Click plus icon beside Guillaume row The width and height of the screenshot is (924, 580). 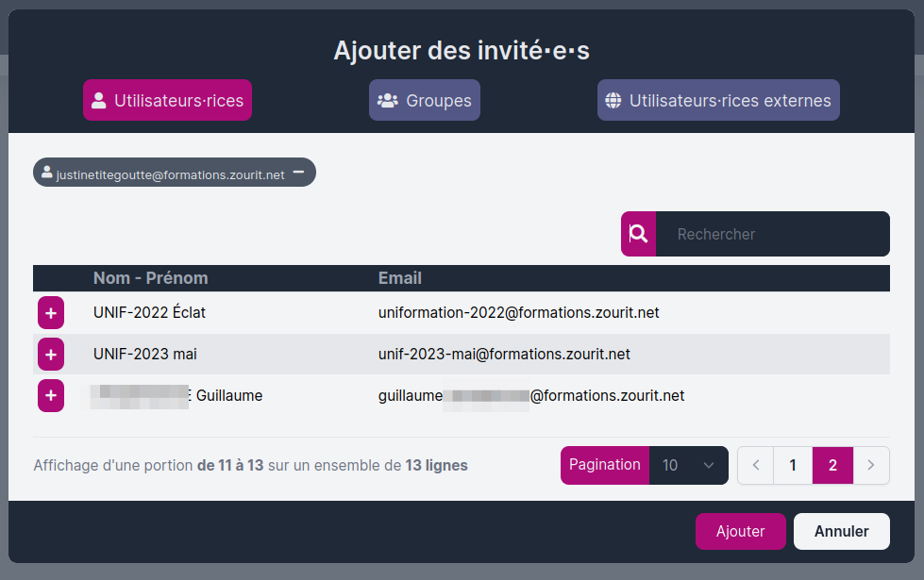point(51,396)
